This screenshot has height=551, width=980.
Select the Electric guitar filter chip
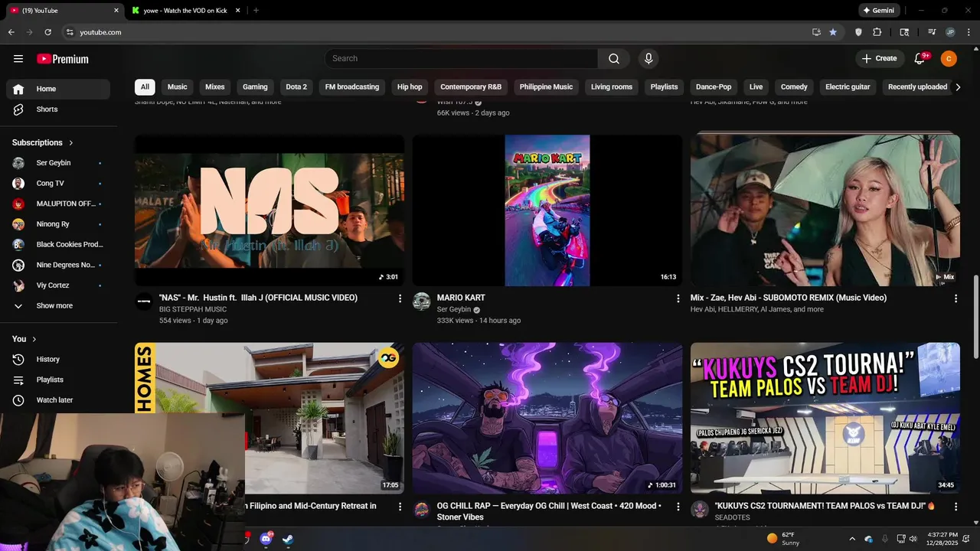(x=848, y=87)
